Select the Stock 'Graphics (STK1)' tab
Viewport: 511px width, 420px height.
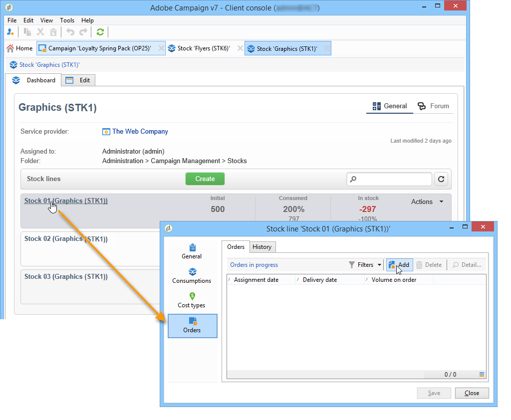coord(287,48)
